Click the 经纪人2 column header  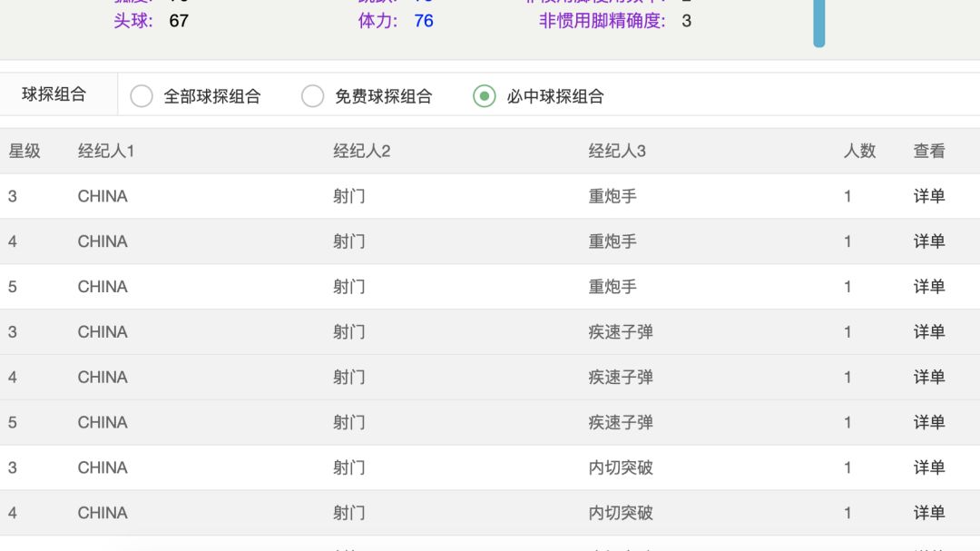[361, 152]
